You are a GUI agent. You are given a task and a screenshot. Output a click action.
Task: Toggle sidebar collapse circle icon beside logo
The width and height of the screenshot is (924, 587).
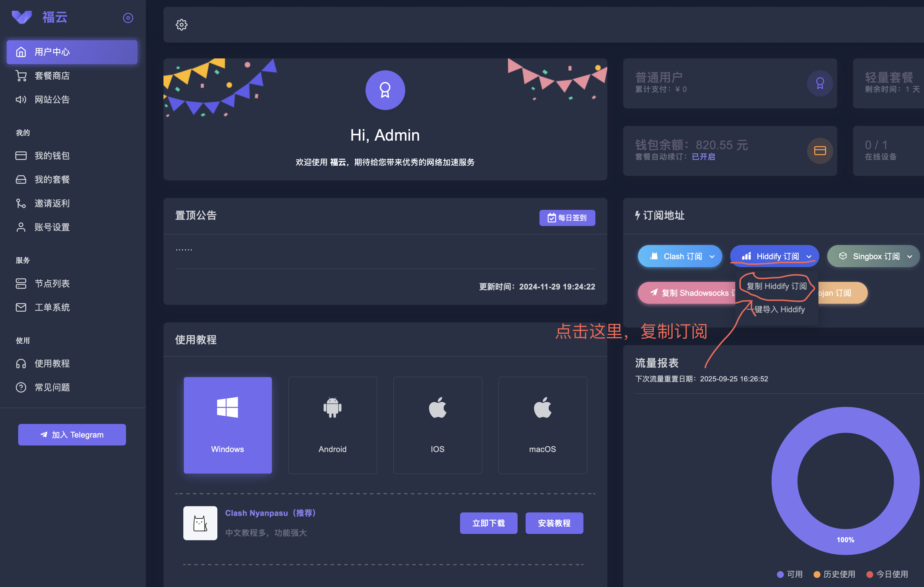pos(128,18)
